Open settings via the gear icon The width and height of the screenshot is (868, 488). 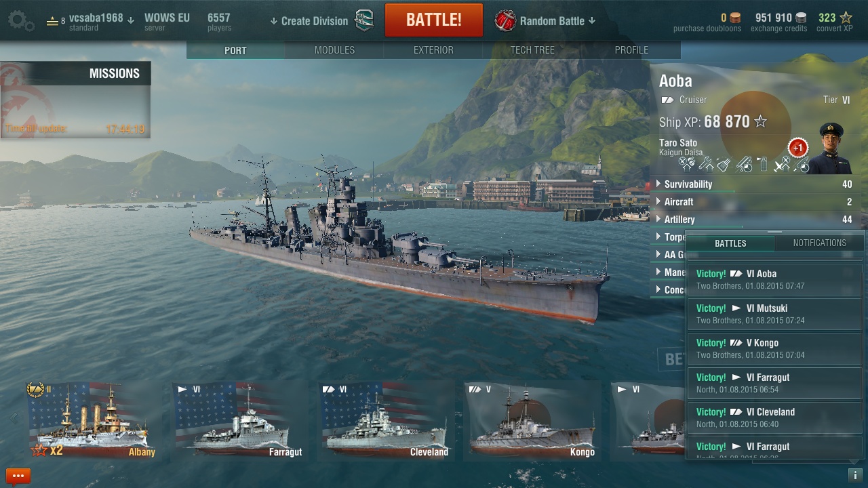pyautogui.click(x=21, y=20)
